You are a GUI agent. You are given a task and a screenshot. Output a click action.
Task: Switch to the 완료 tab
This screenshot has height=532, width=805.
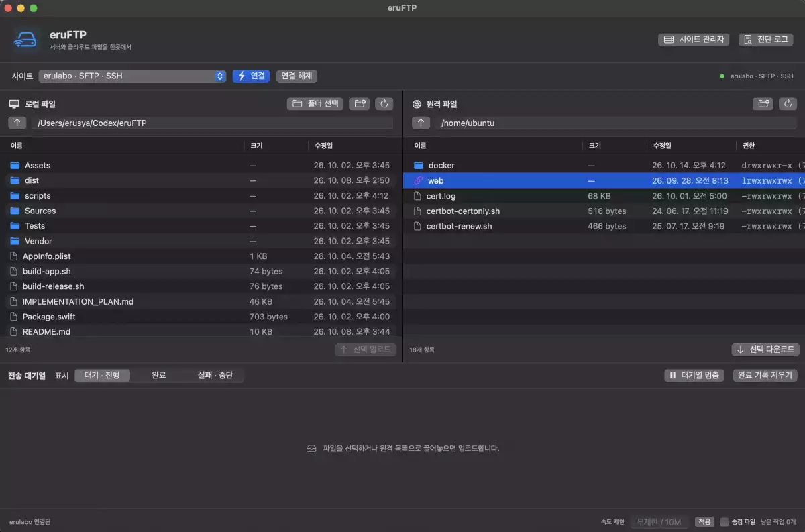pyautogui.click(x=159, y=376)
